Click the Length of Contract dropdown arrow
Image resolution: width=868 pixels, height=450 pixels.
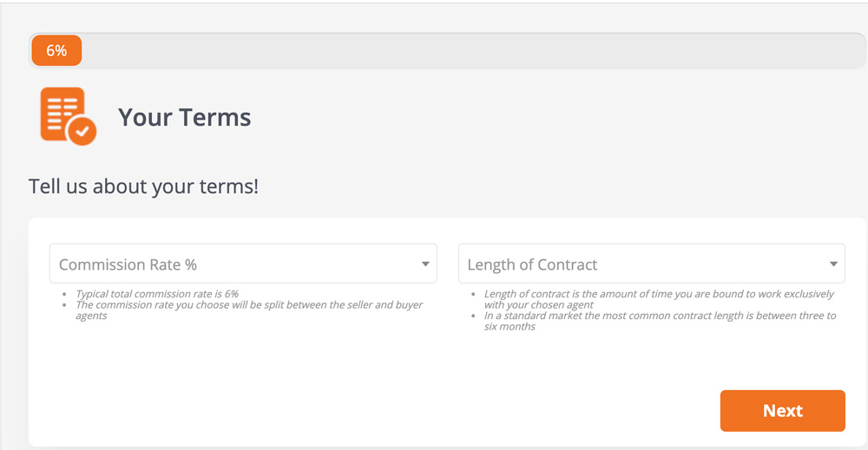[x=833, y=264]
